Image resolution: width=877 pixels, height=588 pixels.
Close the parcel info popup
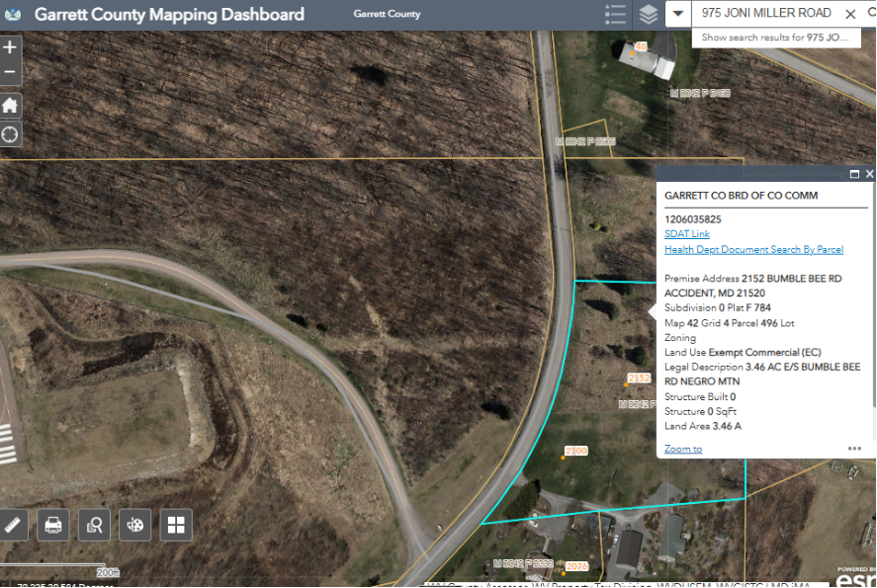tap(870, 174)
